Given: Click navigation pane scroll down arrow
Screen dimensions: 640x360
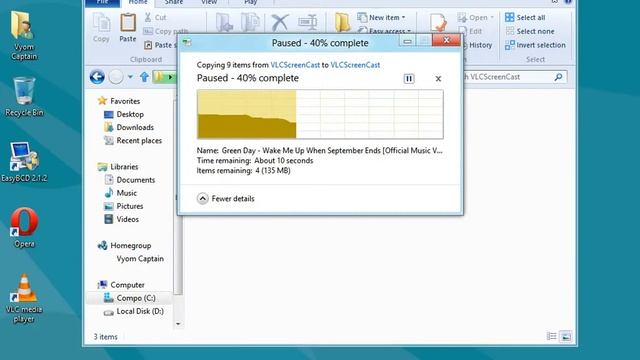Looking at the screenshot, I should point(178,324).
